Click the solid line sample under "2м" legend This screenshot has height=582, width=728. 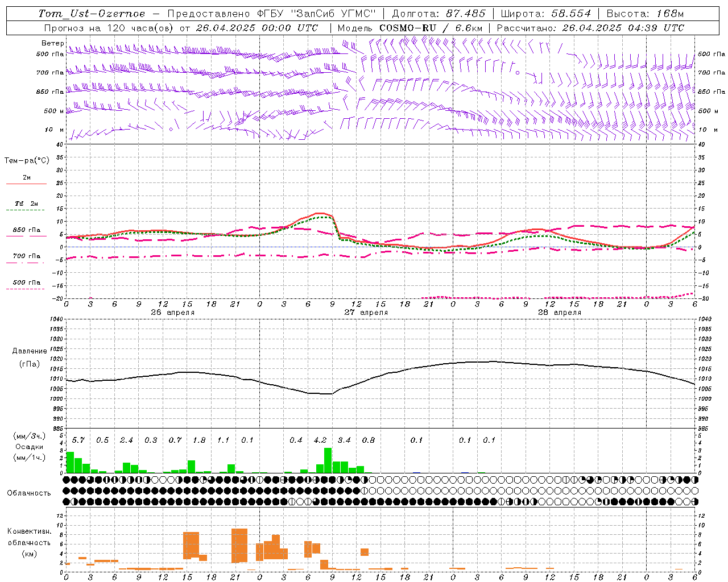click(26, 184)
